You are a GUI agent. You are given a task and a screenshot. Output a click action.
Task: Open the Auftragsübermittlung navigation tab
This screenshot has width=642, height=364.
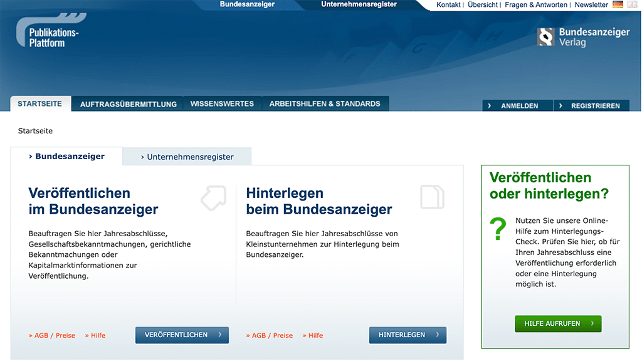pyautogui.click(x=128, y=104)
